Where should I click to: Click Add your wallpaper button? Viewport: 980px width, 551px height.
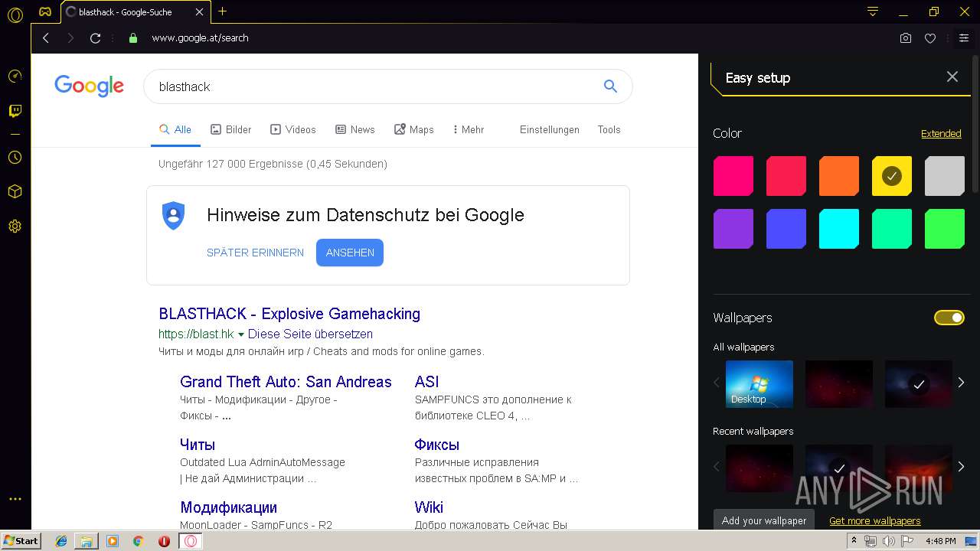pos(764,520)
